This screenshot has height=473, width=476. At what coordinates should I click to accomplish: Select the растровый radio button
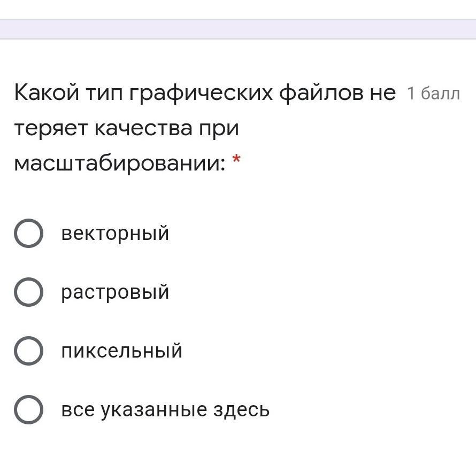(x=28, y=292)
